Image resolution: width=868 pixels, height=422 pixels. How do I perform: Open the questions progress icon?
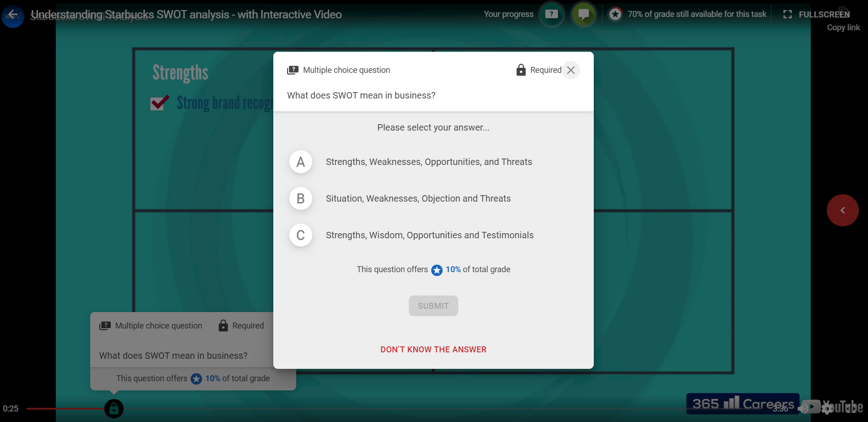click(x=552, y=14)
